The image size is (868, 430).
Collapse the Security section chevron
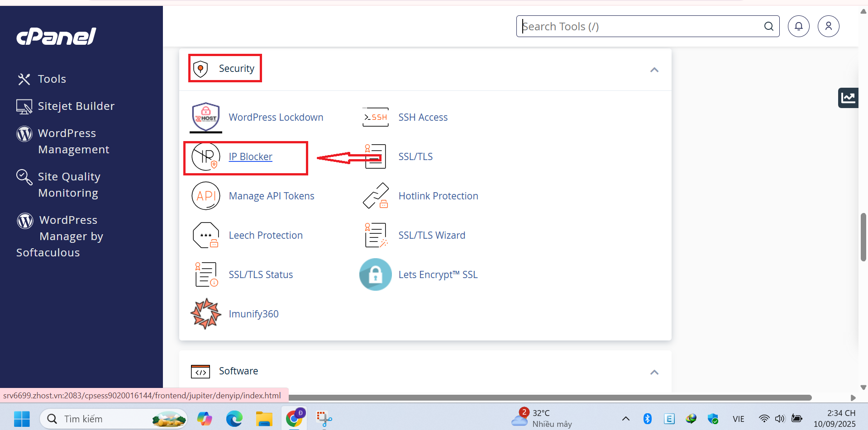654,70
